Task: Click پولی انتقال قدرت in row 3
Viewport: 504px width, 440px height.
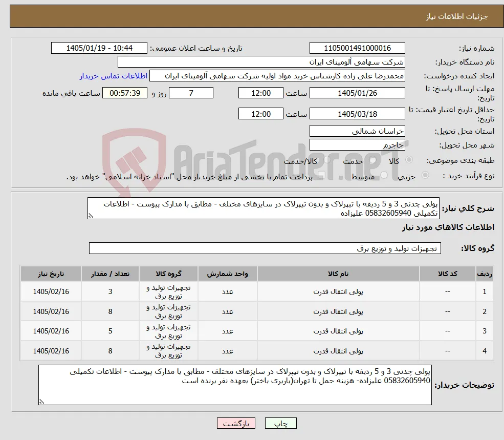Action: tap(338, 331)
